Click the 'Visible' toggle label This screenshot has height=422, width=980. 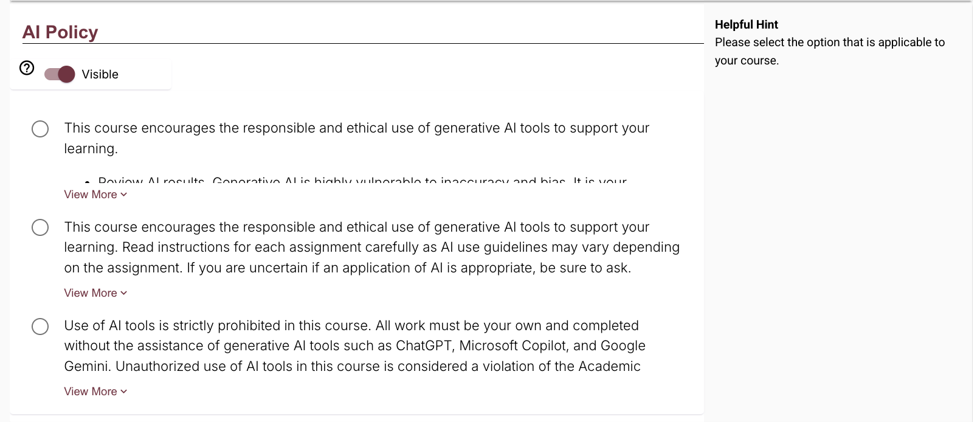tap(100, 74)
